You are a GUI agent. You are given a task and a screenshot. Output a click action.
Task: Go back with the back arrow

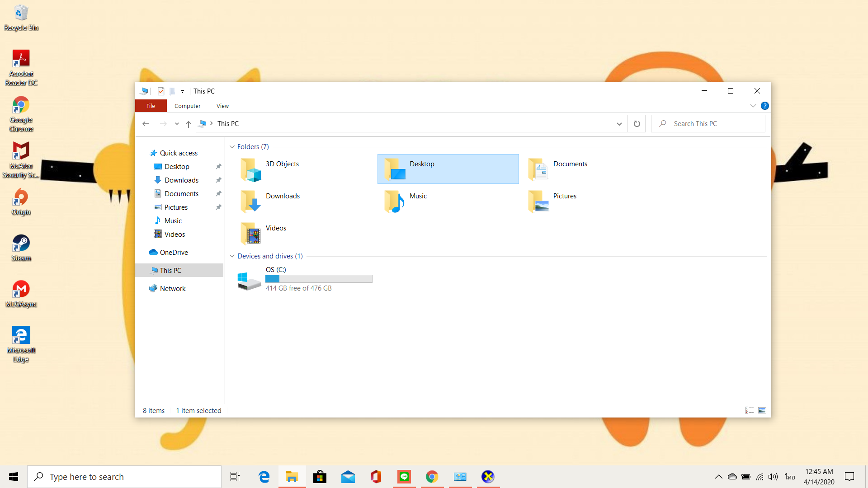tap(146, 124)
